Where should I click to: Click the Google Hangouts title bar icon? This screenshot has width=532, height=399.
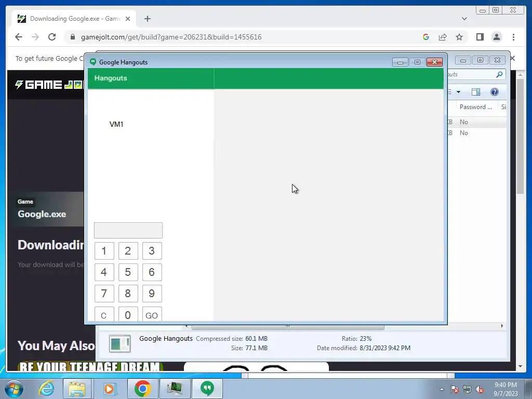(93, 62)
